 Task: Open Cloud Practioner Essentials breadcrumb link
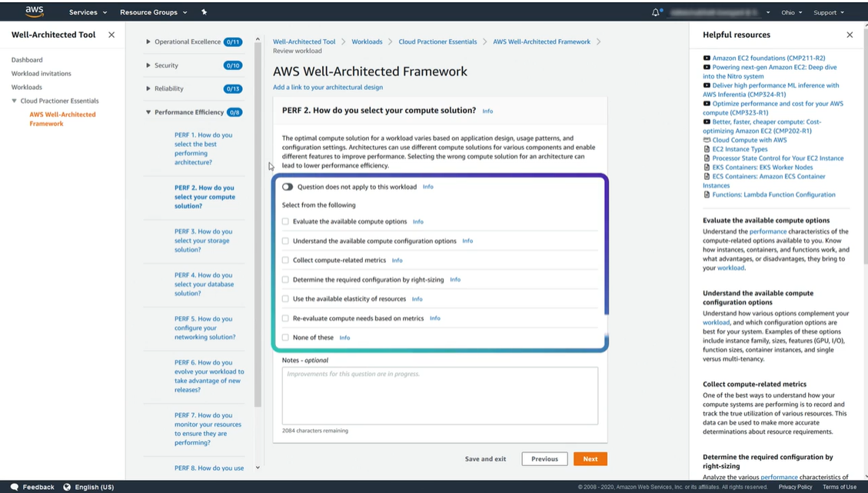point(437,42)
